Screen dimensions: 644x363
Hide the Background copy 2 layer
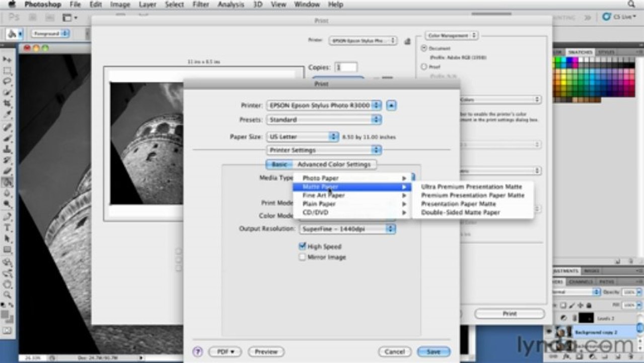point(549,331)
